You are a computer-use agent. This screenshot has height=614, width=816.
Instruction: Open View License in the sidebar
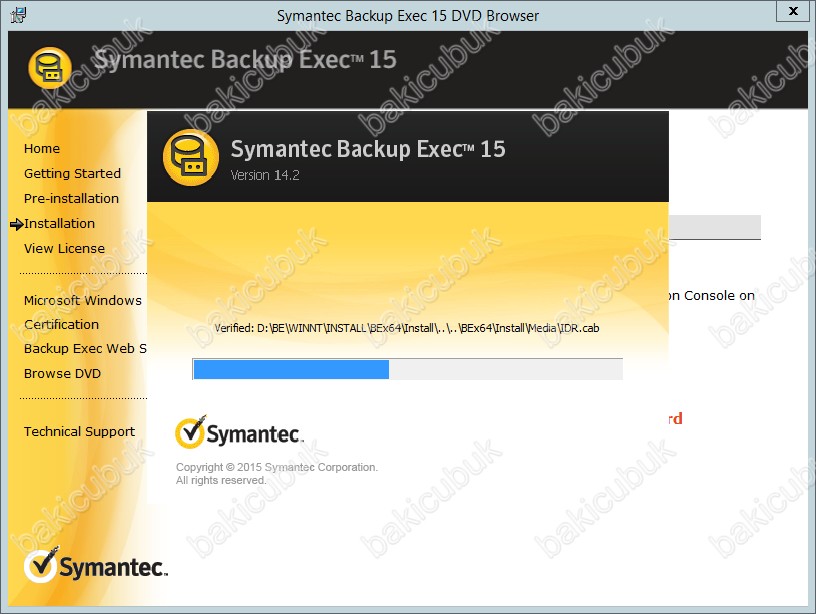click(64, 249)
